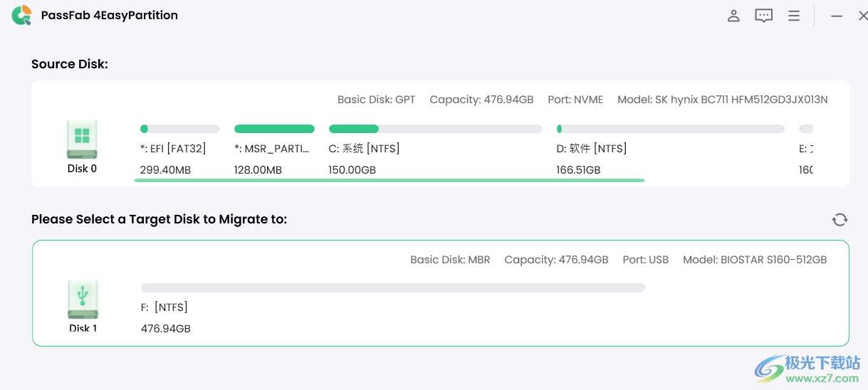The image size is (868, 390).
Task: Open the feedback chat bubble icon
Action: (x=764, y=16)
